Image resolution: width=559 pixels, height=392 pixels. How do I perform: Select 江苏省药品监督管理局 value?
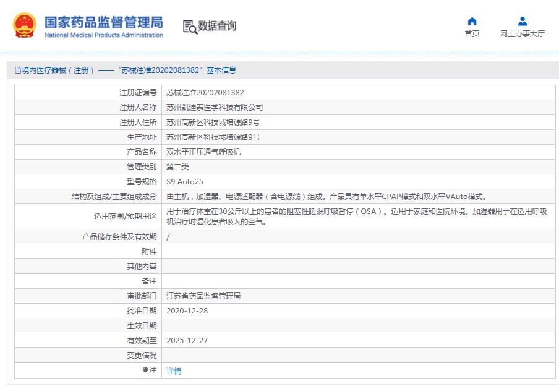pyautogui.click(x=203, y=296)
